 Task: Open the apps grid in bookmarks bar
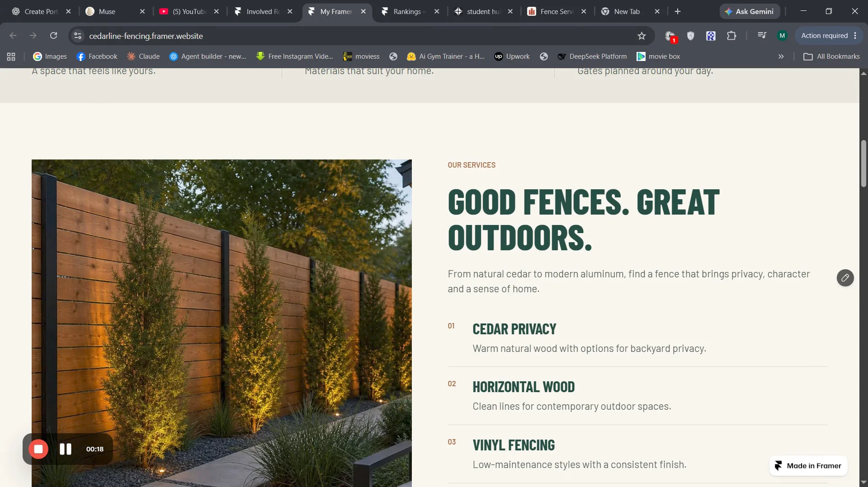11,56
